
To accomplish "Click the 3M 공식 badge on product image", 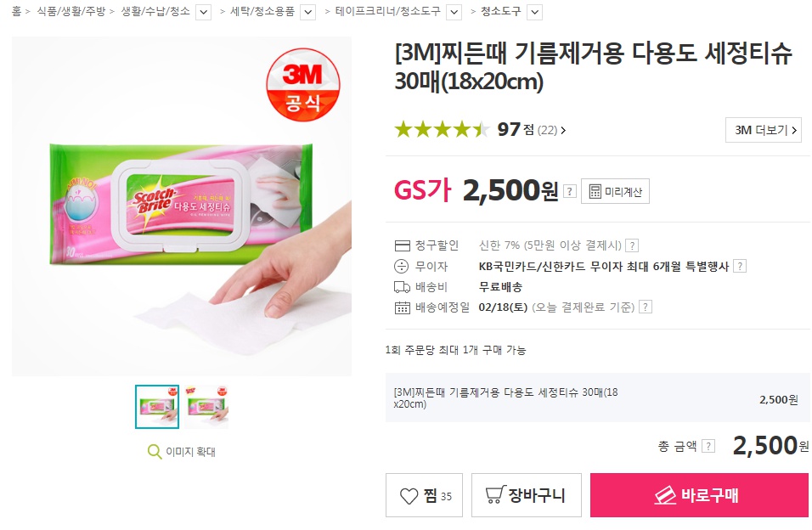I will pos(303,84).
